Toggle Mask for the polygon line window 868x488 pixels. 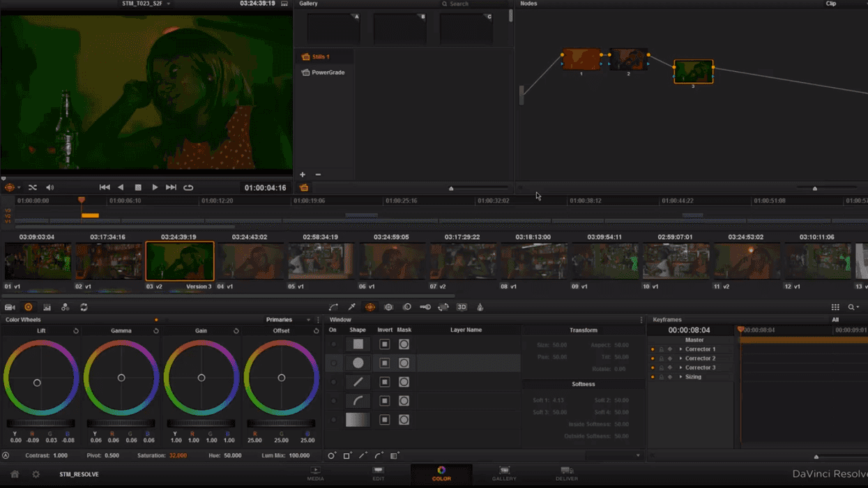(x=404, y=382)
